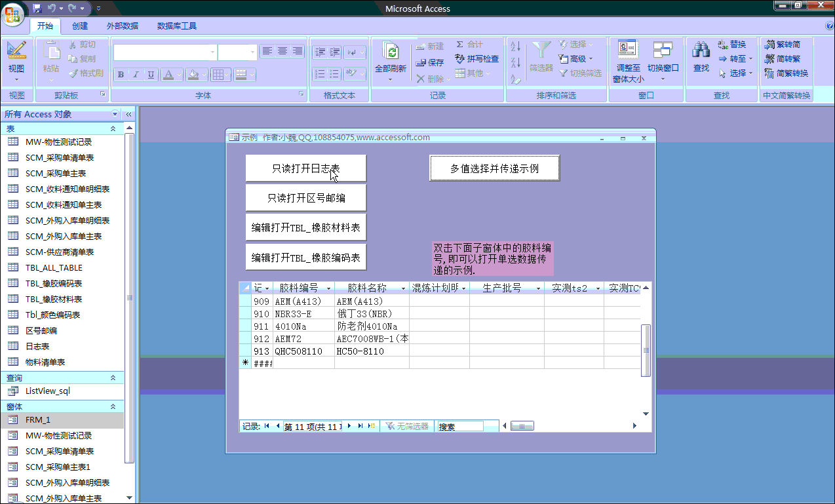The image size is (835, 504).
Task: Toggle Underline formatting in the ribbon
Action: pos(151,75)
